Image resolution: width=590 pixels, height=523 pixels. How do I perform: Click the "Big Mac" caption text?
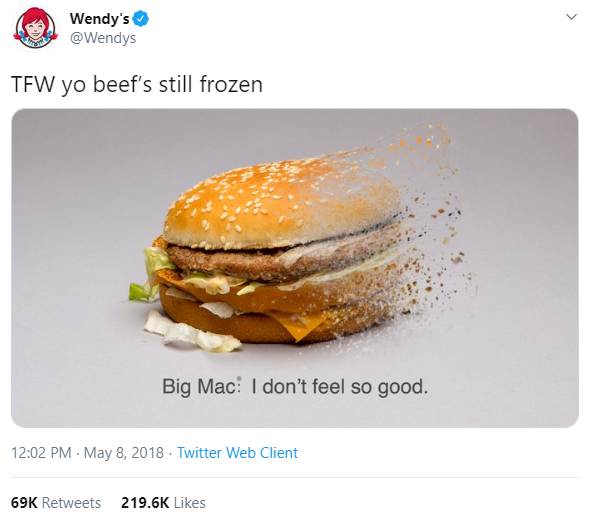pyautogui.click(x=200, y=386)
